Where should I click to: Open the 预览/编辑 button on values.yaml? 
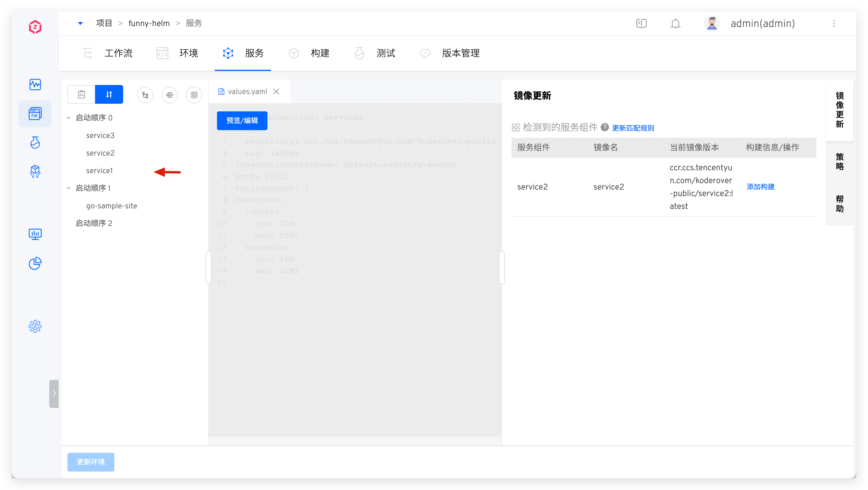tap(242, 120)
